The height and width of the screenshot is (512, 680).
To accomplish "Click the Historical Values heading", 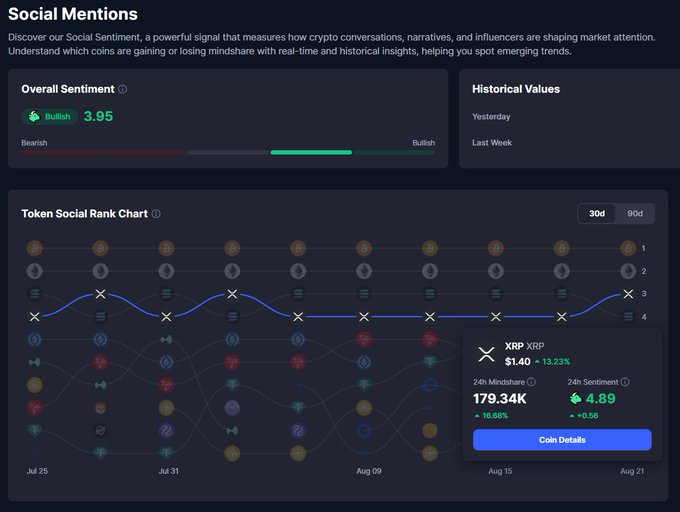I will tap(516, 89).
